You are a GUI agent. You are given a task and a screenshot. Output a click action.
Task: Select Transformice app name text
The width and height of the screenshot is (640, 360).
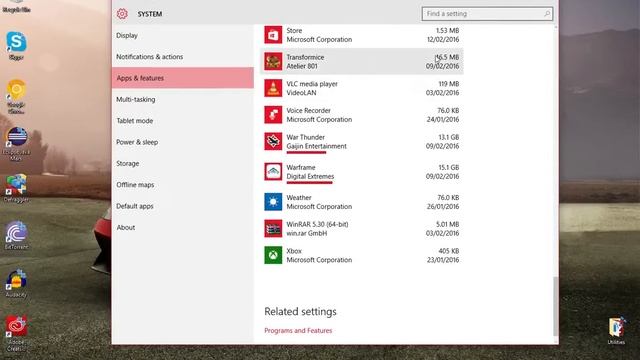pyautogui.click(x=305, y=57)
